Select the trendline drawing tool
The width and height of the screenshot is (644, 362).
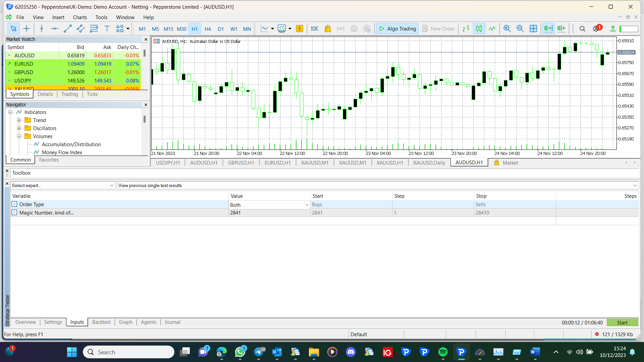click(68, 29)
